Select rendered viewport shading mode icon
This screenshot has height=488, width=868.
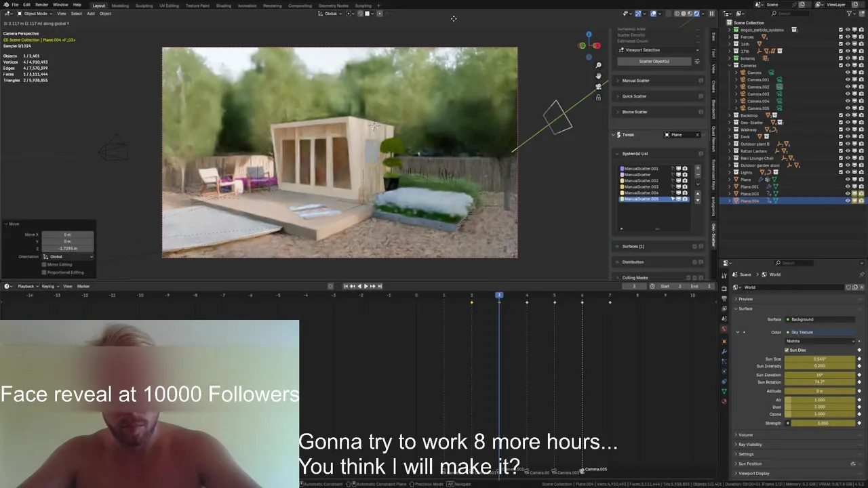tap(696, 14)
